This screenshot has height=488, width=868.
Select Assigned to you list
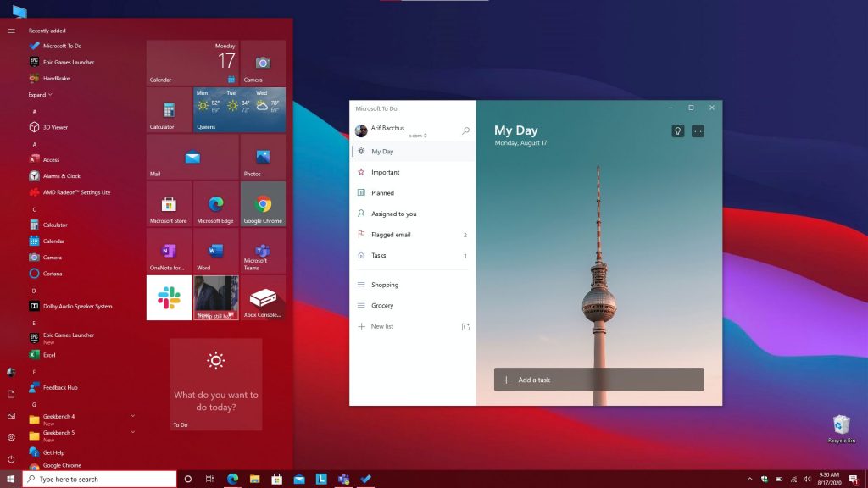[x=414, y=213]
